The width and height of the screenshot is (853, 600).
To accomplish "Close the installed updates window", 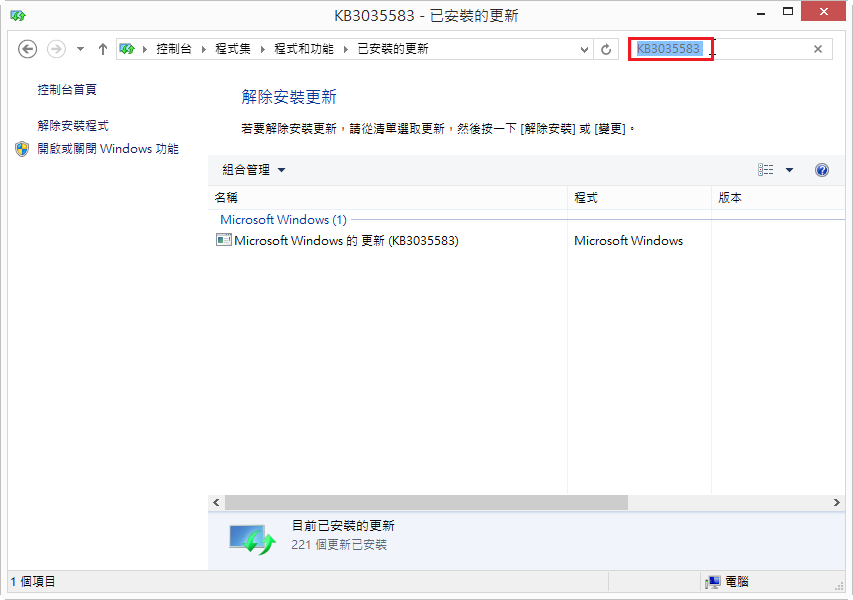I will pos(824,12).
